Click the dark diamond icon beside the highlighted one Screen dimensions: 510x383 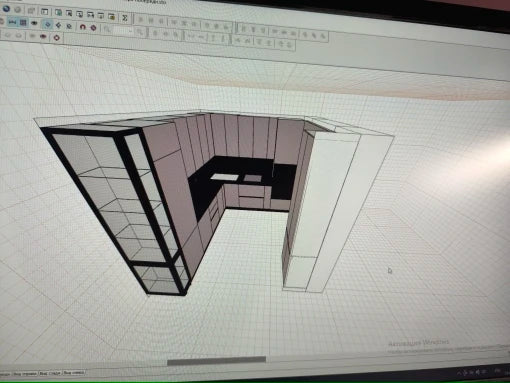tap(59, 25)
